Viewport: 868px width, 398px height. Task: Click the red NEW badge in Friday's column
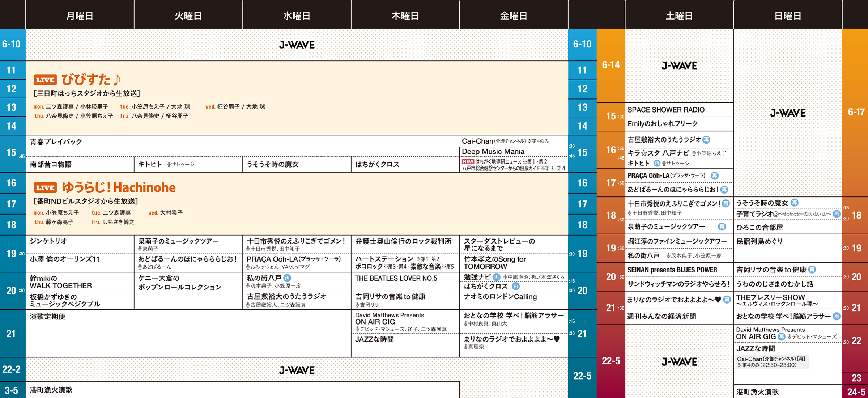pyautogui.click(x=468, y=162)
